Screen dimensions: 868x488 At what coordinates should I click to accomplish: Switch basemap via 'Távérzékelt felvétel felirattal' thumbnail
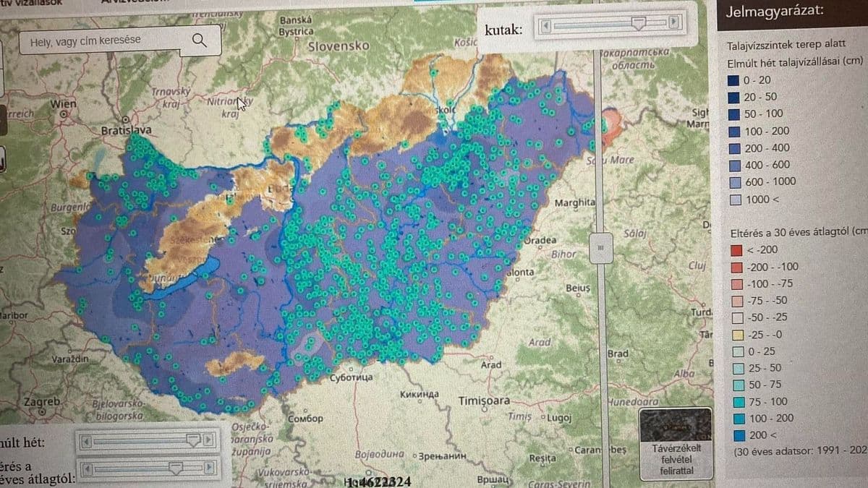(x=676, y=444)
